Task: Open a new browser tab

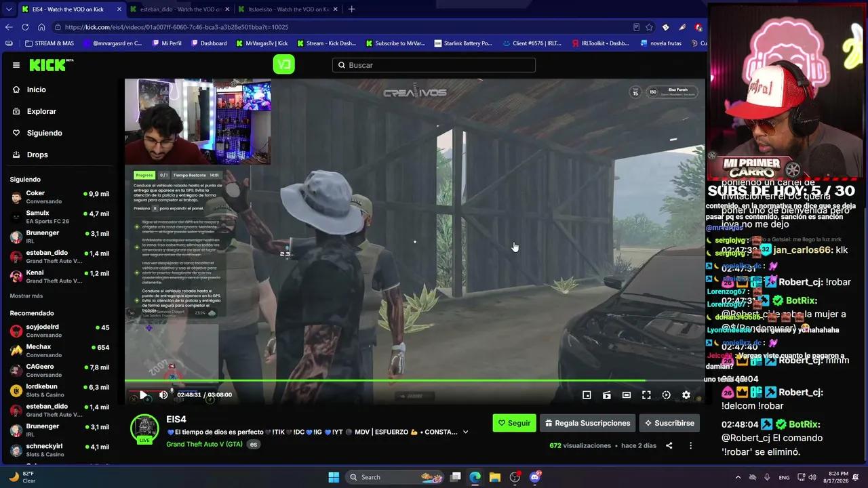Action: (x=351, y=9)
